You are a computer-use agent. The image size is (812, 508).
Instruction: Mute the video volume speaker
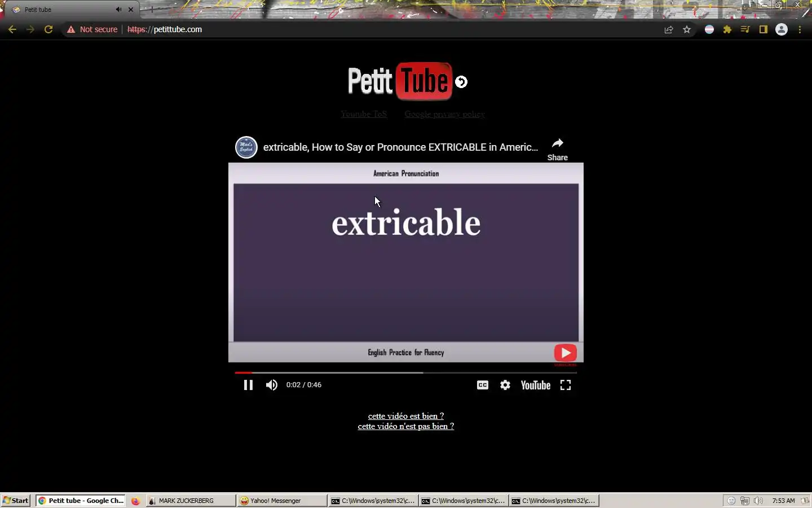[272, 385]
